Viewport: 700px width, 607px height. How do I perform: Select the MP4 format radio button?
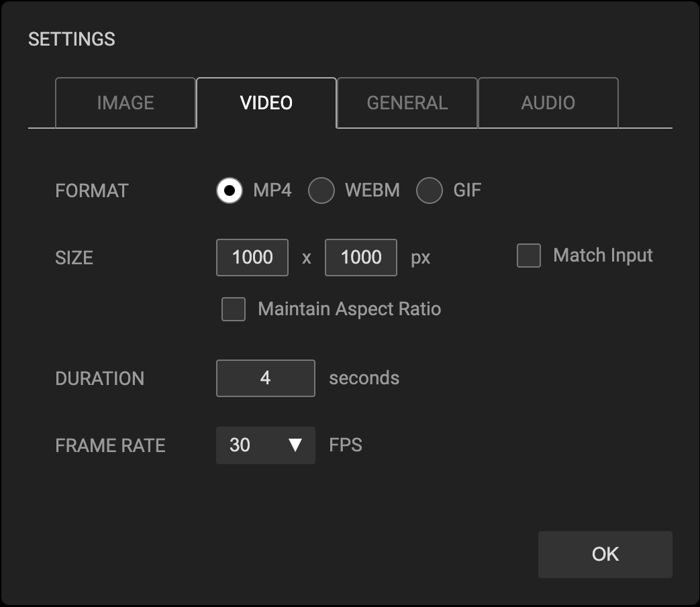tap(230, 190)
